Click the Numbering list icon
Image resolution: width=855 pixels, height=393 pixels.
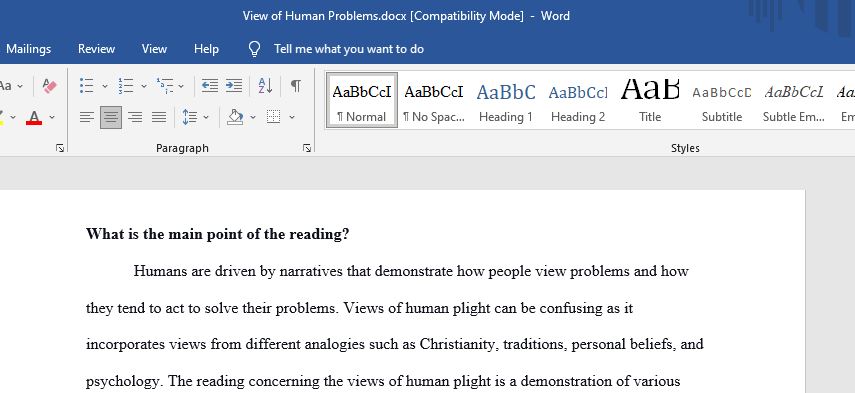pos(126,86)
